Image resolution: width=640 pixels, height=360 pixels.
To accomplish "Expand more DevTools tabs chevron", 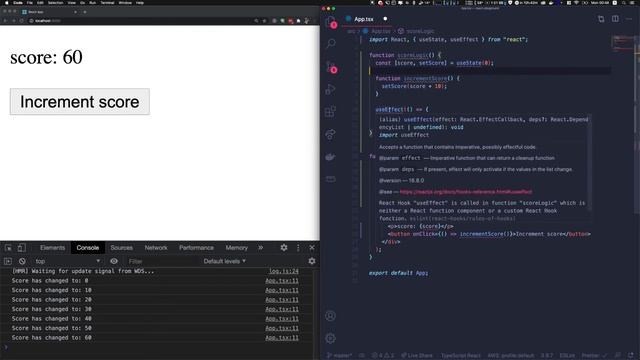I will pos(260,247).
